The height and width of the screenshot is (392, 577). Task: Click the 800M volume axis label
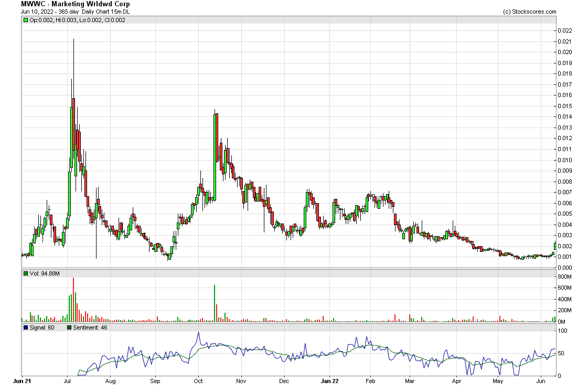(x=564, y=277)
